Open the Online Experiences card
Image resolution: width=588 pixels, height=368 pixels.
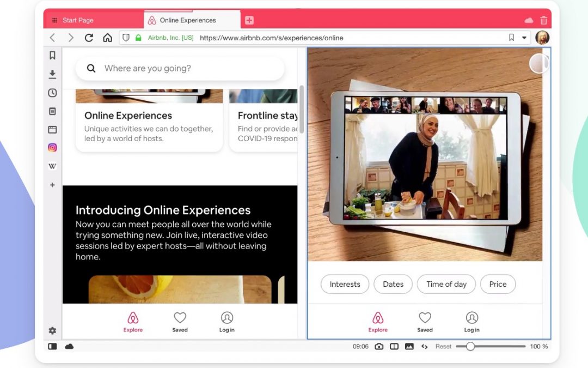(149, 120)
